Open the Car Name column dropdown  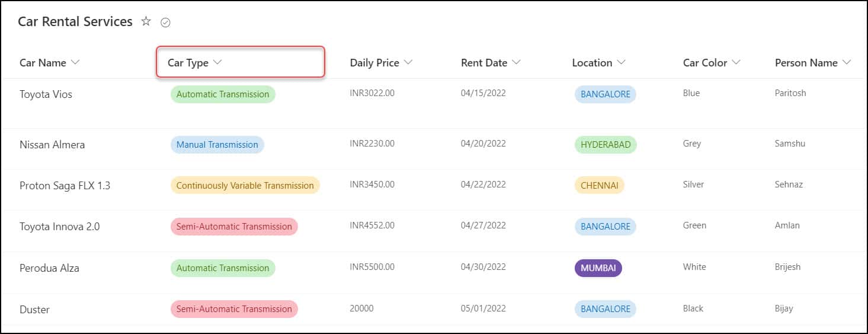pyautogui.click(x=75, y=62)
